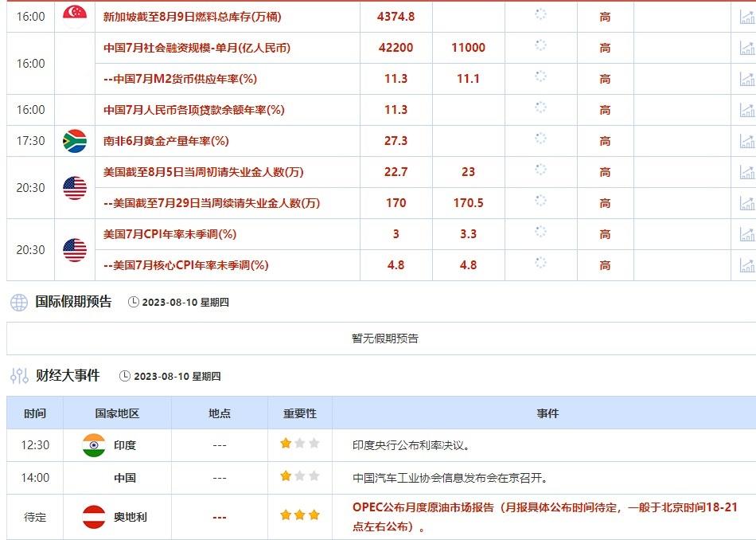Click the three-star importance rating for 奥地利
This screenshot has width=756, height=540.
click(x=300, y=515)
